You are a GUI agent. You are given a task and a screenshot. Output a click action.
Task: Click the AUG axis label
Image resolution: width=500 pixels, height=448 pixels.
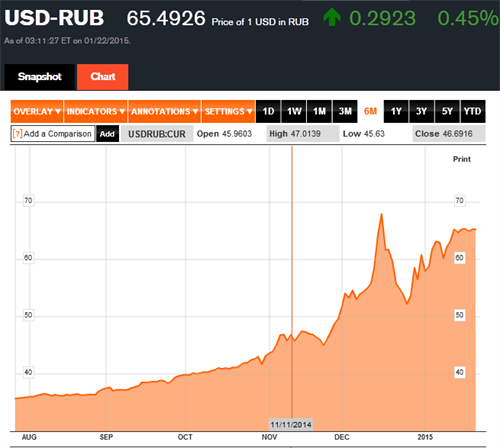(29, 437)
